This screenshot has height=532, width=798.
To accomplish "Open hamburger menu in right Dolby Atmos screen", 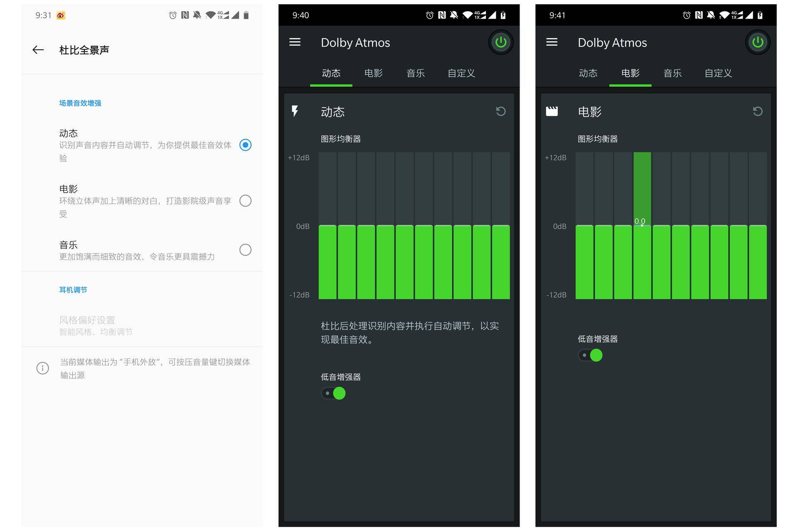I will point(552,42).
